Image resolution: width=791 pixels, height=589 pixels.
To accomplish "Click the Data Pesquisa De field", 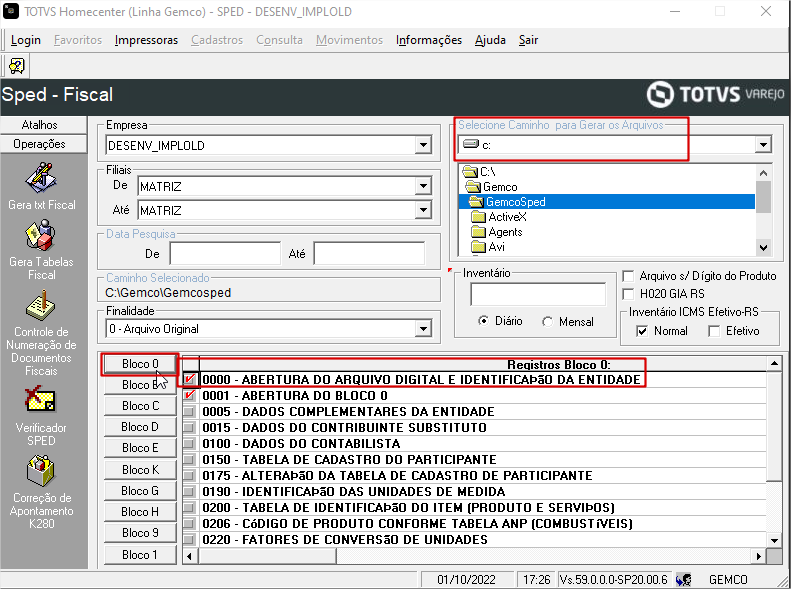I will (225, 253).
